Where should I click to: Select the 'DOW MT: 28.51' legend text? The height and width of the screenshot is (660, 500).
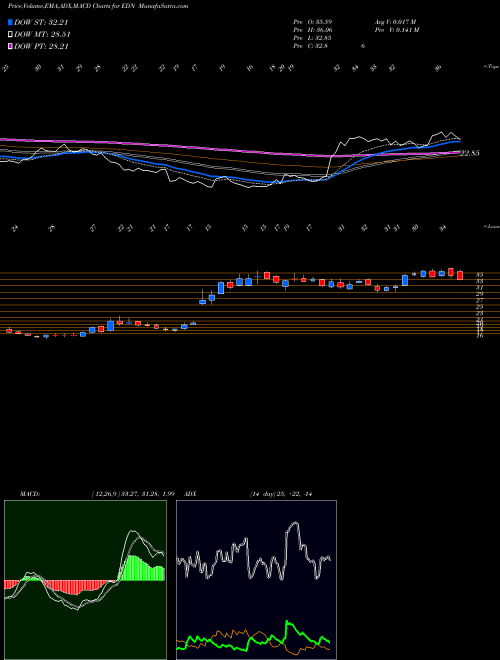point(42,35)
